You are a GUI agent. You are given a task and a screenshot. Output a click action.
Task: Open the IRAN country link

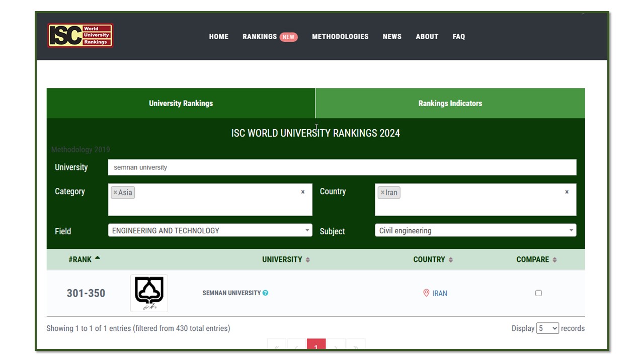pos(439,294)
